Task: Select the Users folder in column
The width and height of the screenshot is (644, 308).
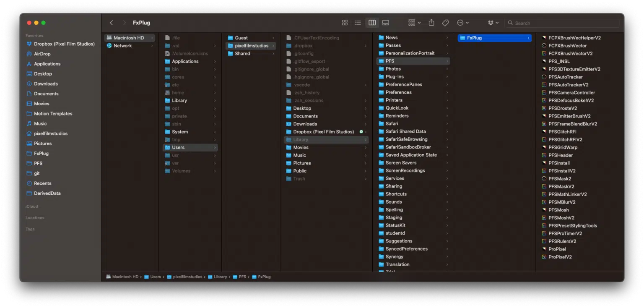Action: coord(190,147)
